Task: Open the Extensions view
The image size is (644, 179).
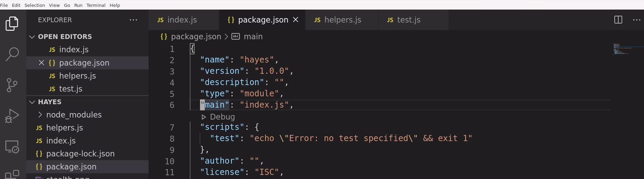Action: tap(12, 175)
